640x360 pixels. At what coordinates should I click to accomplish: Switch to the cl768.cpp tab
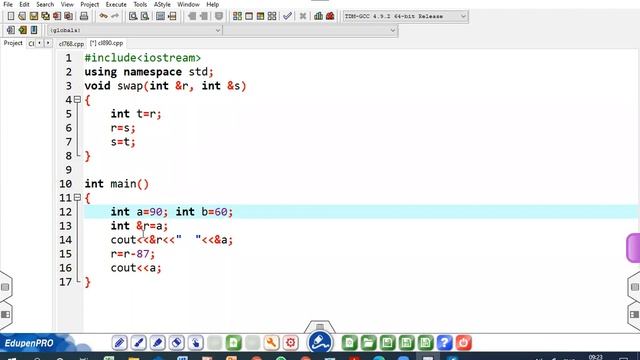coord(71,43)
